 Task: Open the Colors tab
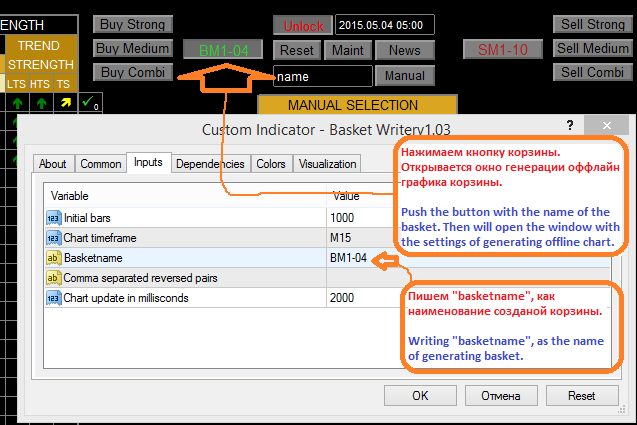point(271,164)
